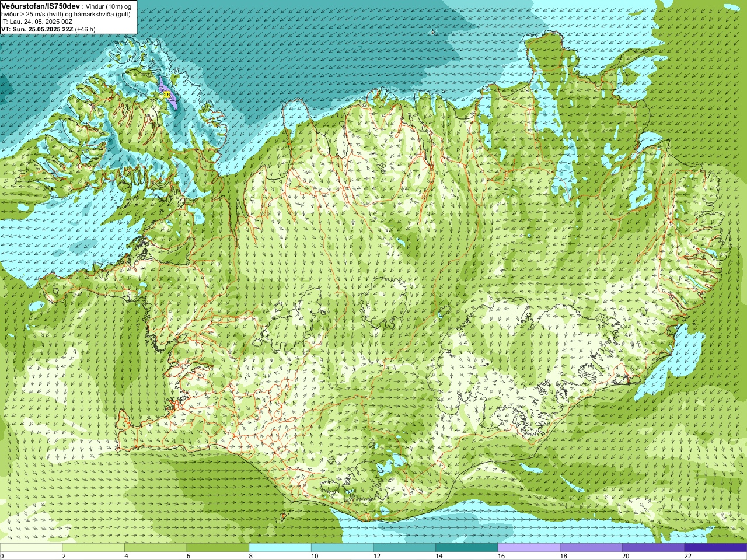Click the legend scale label 4
Viewport: 747px width, 560px height.
point(126,556)
